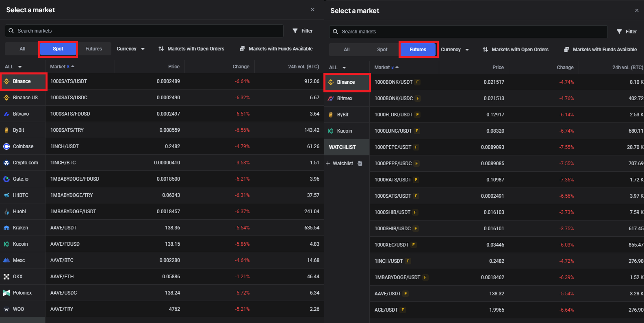Open Filter in left panel
This screenshot has width=644, height=323.
(x=303, y=31)
